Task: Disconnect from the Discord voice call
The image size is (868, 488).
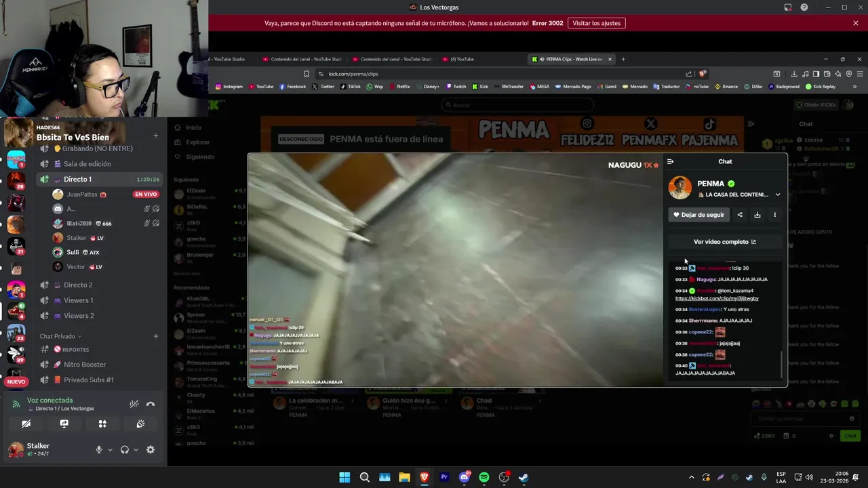Action: [x=151, y=404]
